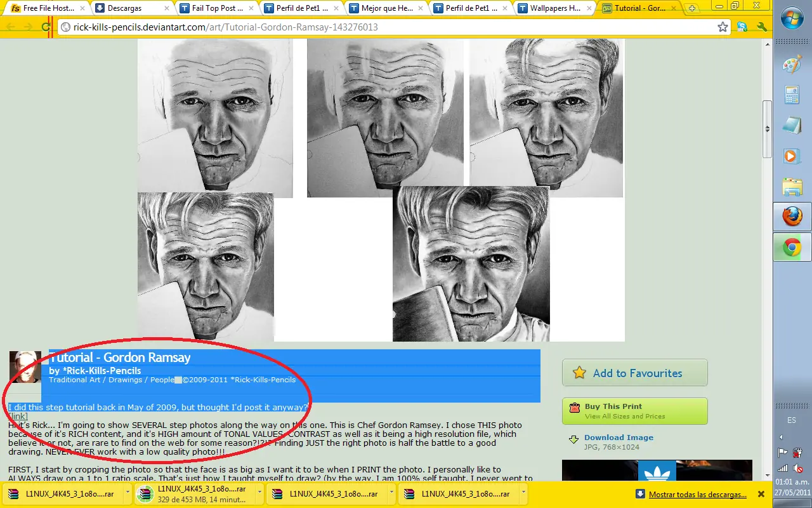Viewport: 812px width, 508px height.
Task: Reload the deviantART page
Action: click(x=46, y=27)
